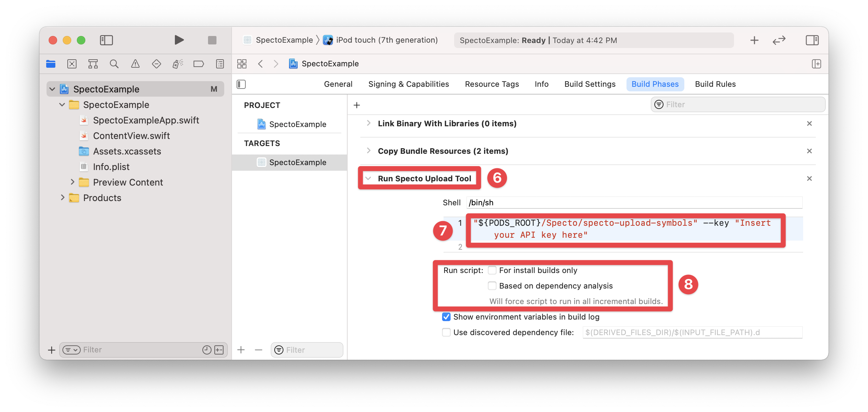
Task: Open the Info tab
Action: (542, 84)
